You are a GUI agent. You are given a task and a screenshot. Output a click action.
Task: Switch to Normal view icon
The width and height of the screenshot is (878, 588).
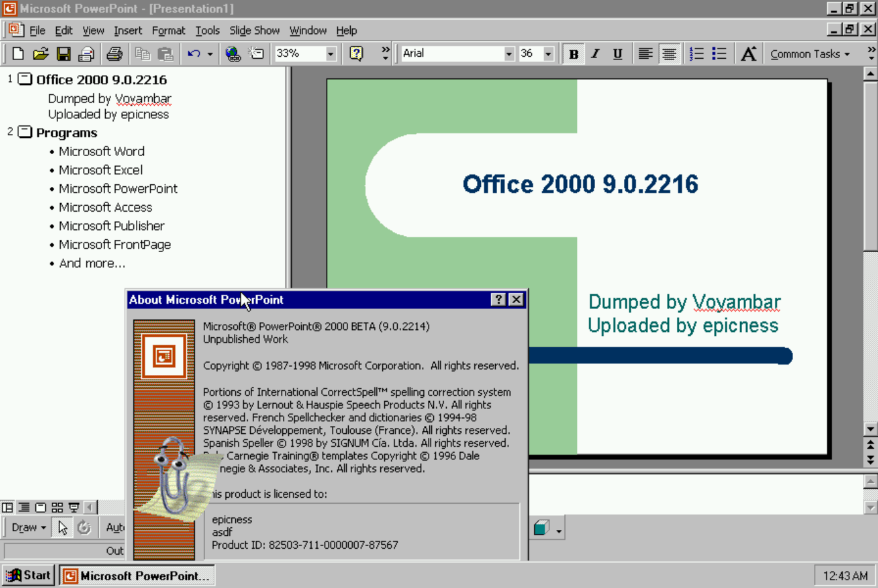click(x=7, y=507)
